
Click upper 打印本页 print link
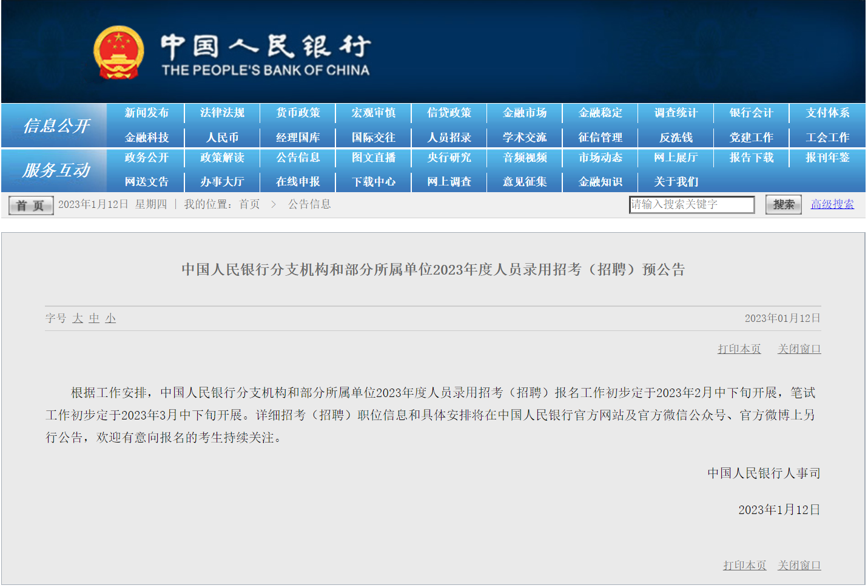[739, 349]
